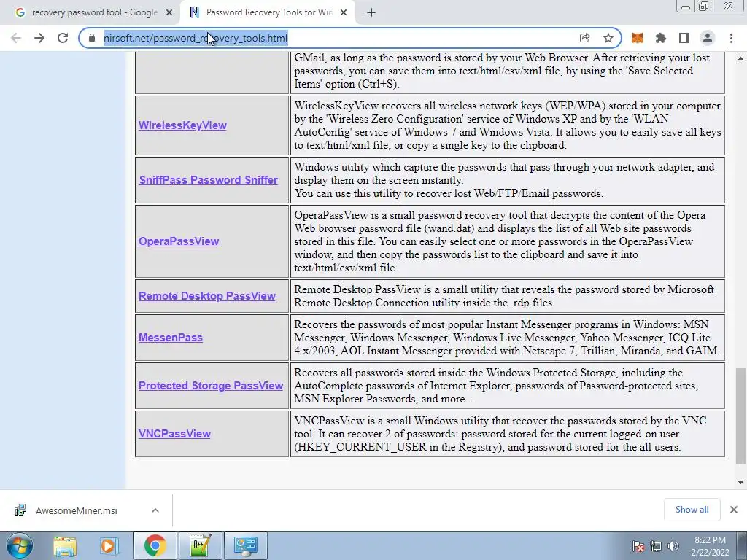Open Protected Storage PassView link
The image size is (747, 560).
[x=211, y=386]
